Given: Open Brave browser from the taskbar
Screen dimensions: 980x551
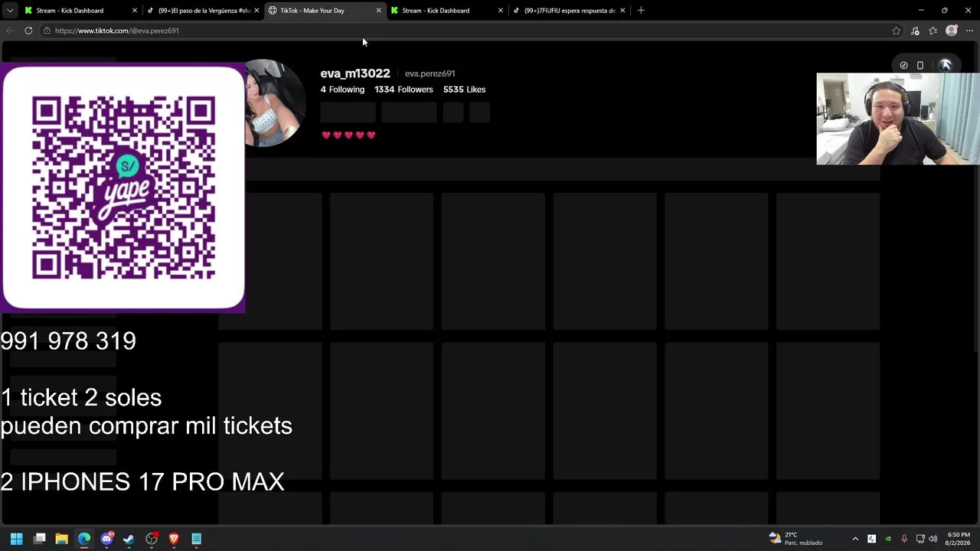Looking at the screenshot, I should (174, 539).
